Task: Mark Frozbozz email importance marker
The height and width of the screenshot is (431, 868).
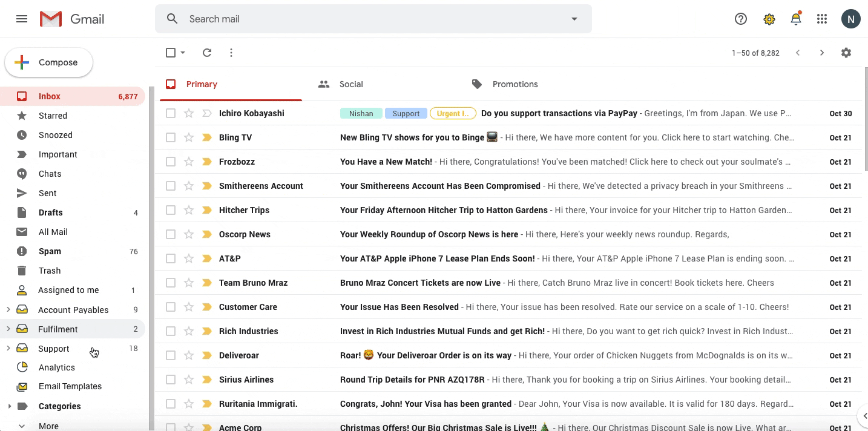Action: pyautogui.click(x=206, y=162)
